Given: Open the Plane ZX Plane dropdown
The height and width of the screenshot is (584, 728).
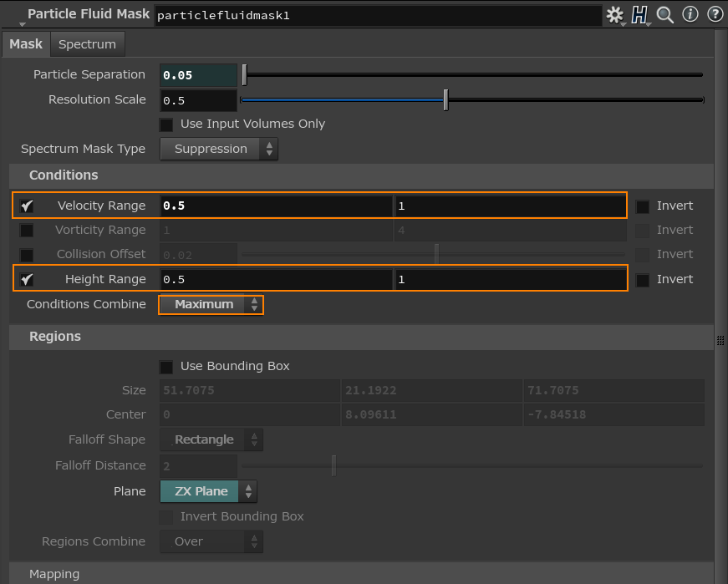Looking at the screenshot, I should [x=208, y=491].
